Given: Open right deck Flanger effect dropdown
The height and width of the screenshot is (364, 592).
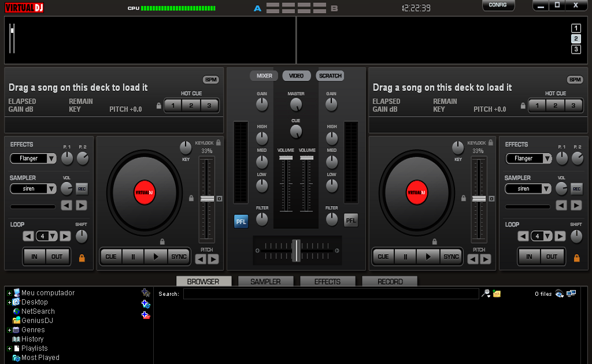Looking at the screenshot, I should [547, 158].
